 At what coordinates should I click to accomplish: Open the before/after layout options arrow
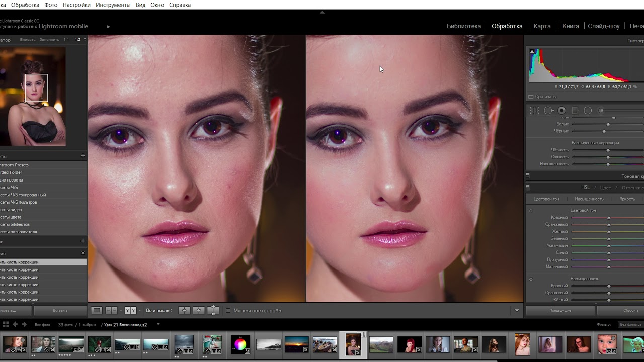point(139,310)
